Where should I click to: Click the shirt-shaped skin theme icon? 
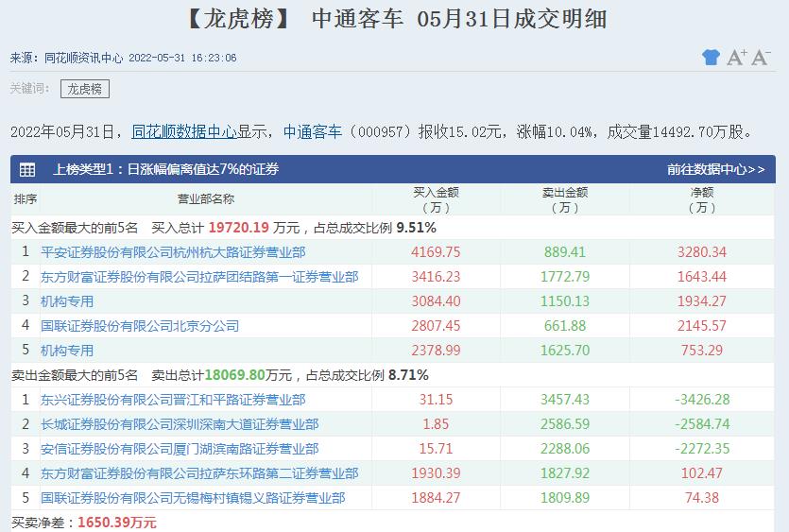(x=711, y=58)
